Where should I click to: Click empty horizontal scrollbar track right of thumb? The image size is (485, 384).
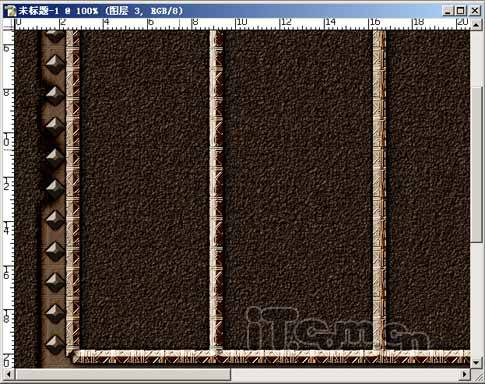click(x=344, y=374)
